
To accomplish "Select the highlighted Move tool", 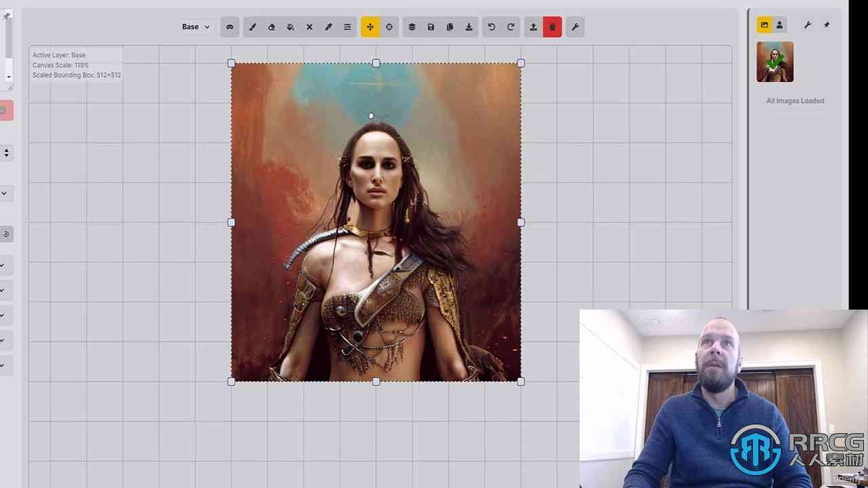I will click(370, 27).
